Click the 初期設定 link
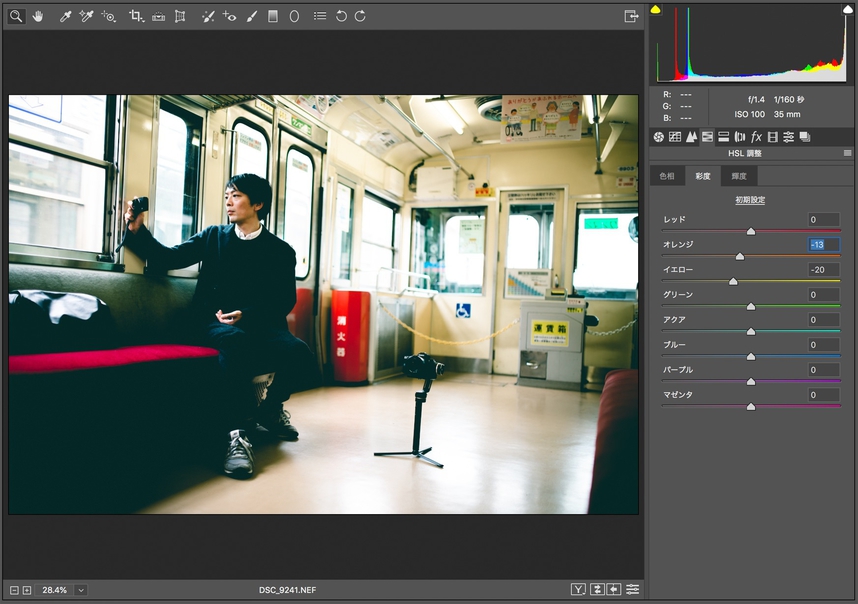The height and width of the screenshot is (604, 858). click(750, 200)
